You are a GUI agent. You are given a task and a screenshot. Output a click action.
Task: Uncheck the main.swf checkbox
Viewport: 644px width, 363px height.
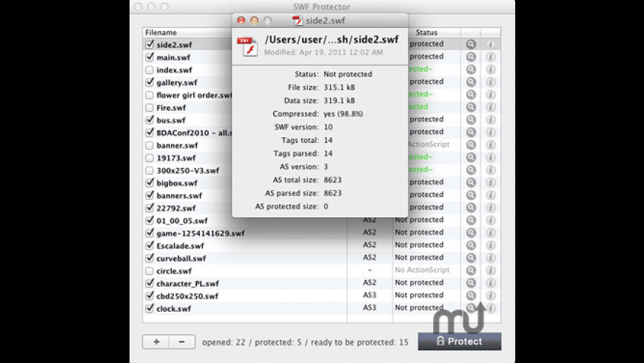(150, 57)
